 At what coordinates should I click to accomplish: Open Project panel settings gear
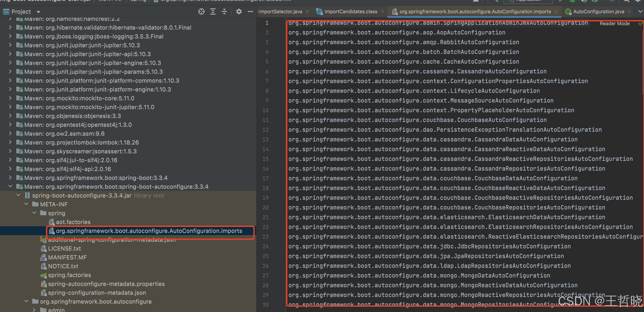coord(239,11)
